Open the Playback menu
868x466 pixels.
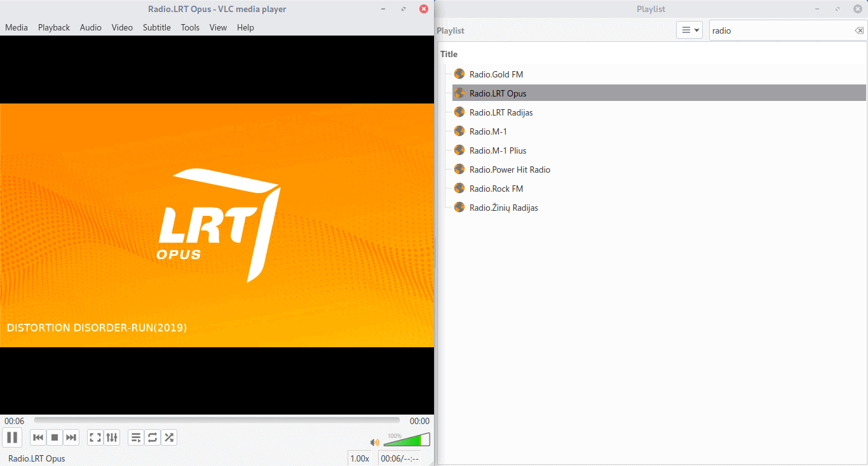point(54,27)
